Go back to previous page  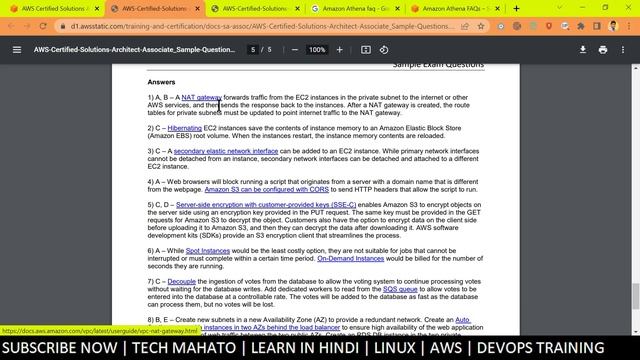[x=11, y=26]
